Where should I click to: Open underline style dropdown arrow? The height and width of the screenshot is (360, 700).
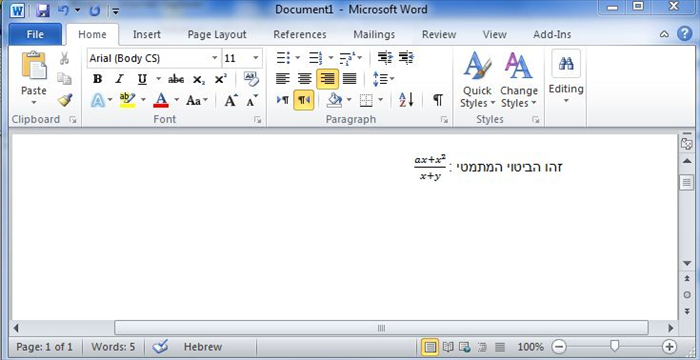(x=158, y=79)
